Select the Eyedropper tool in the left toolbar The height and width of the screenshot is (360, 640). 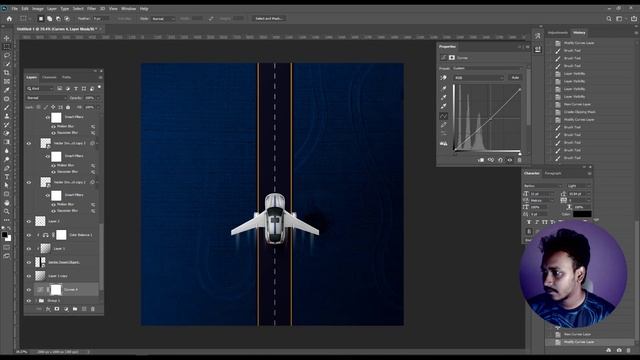point(7,90)
